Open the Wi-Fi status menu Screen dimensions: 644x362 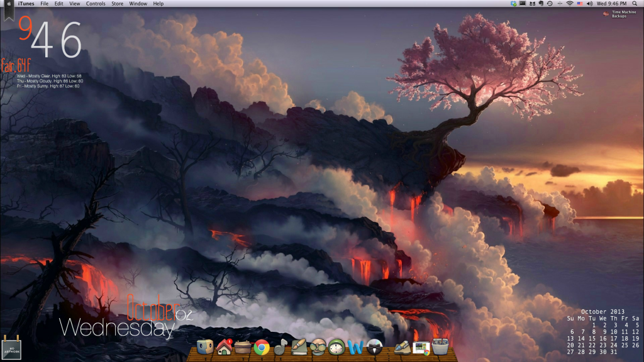point(570,4)
